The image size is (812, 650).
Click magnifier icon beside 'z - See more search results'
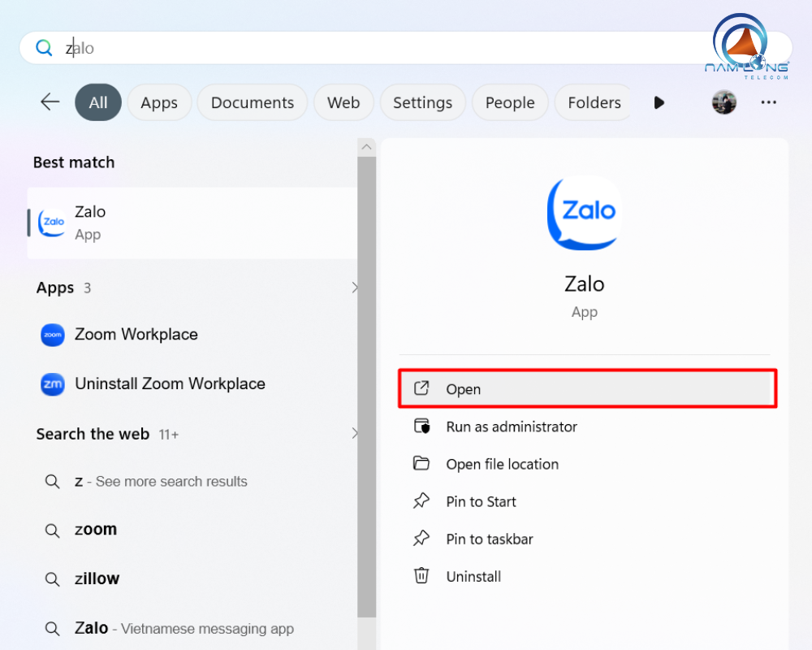tap(52, 482)
